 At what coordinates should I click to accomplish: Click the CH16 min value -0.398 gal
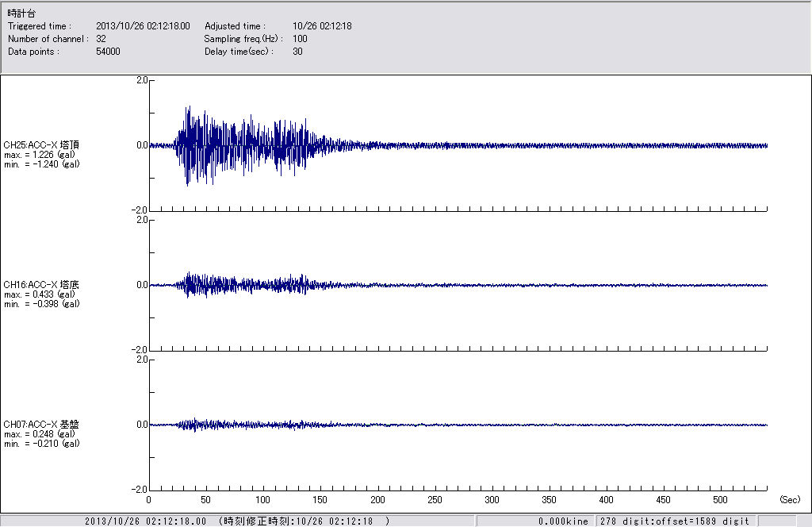[x=41, y=303]
